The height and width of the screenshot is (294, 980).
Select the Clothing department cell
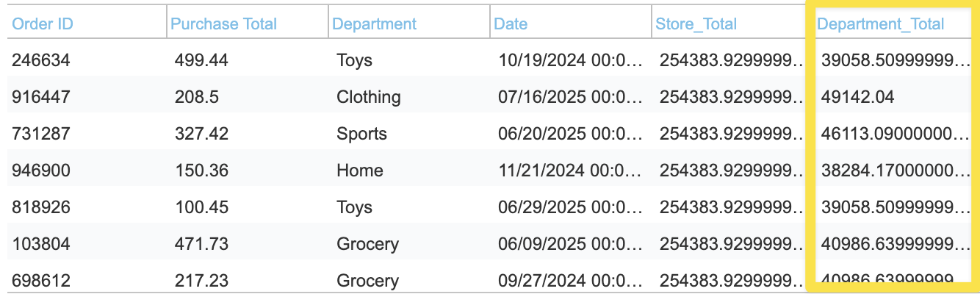(x=369, y=97)
